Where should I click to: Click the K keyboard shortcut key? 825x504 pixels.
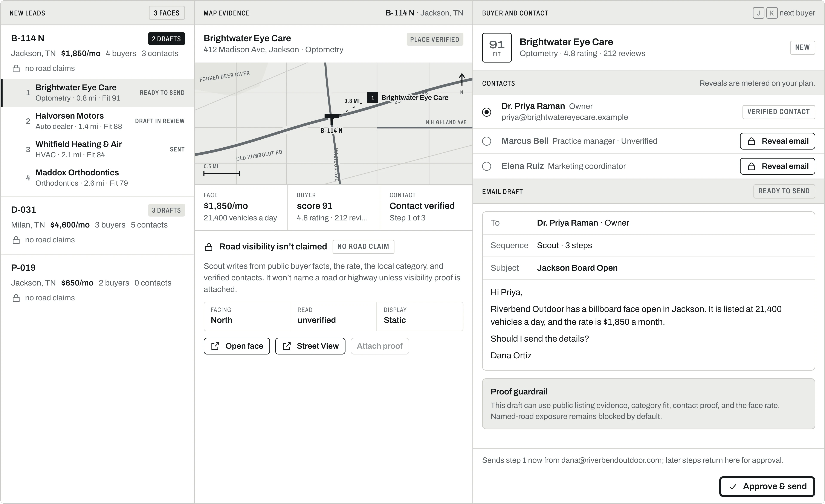(x=772, y=13)
